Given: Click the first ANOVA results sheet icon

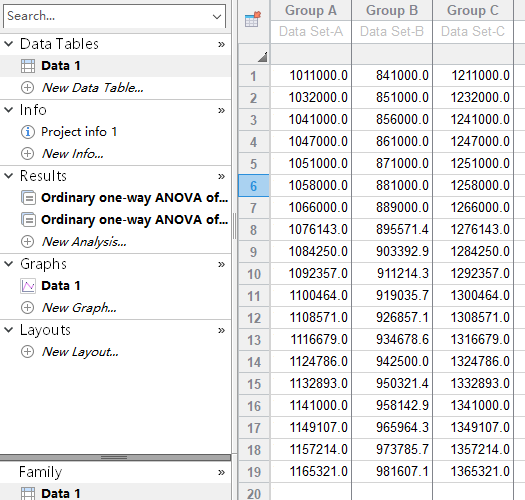Looking at the screenshot, I should [28, 198].
